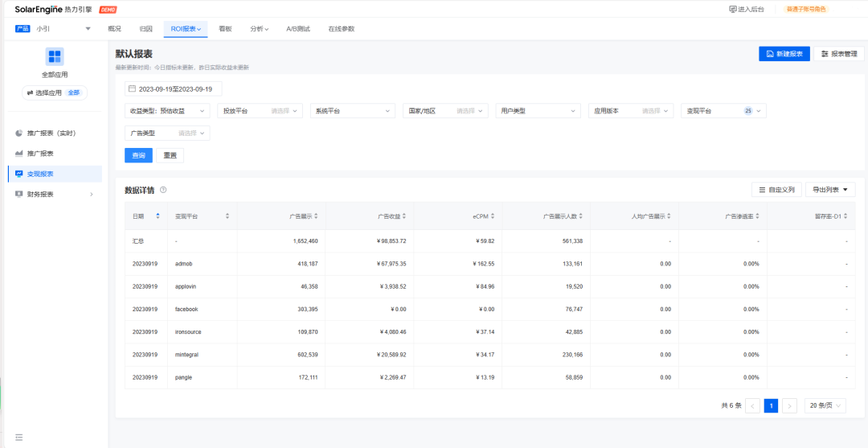Select page number 1
The width and height of the screenshot is (868, 448).
[771, 405]
